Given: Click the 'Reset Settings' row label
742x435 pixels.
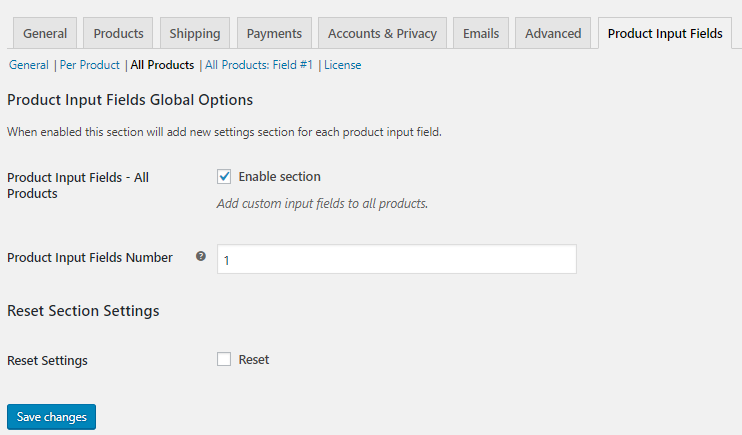Looking at the screenshot, I should point(47,361).
